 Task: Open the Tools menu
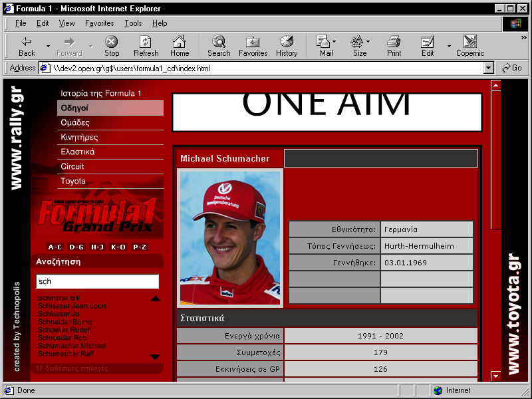[x=133, y=23]
